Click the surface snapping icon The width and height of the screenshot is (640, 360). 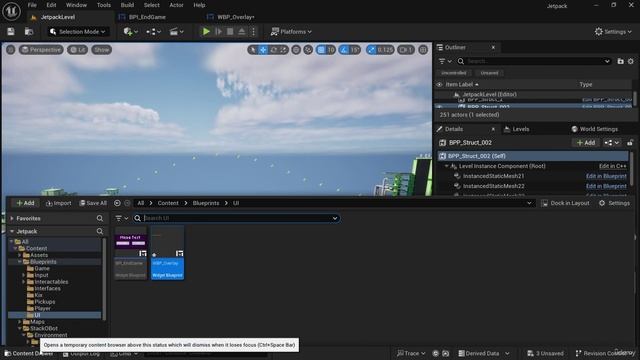click(x=308, y=50)
